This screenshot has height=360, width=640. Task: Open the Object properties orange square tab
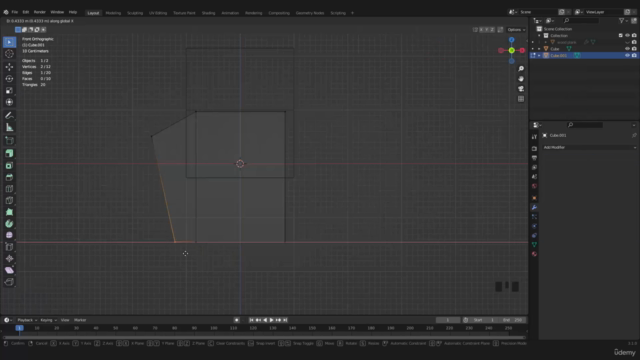click(534, 198)
